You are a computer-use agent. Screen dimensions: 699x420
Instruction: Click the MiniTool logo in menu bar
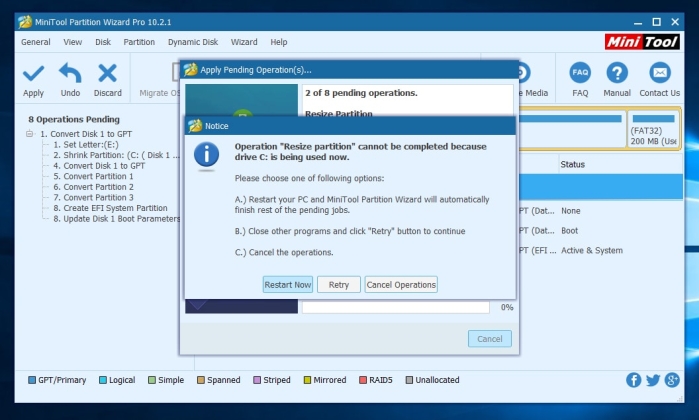(x=642, y=42)
